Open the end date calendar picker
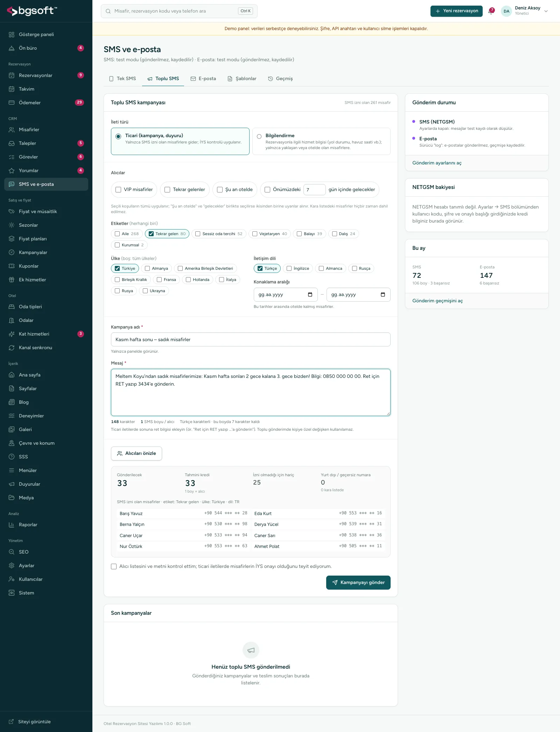 tap(383, 295)
